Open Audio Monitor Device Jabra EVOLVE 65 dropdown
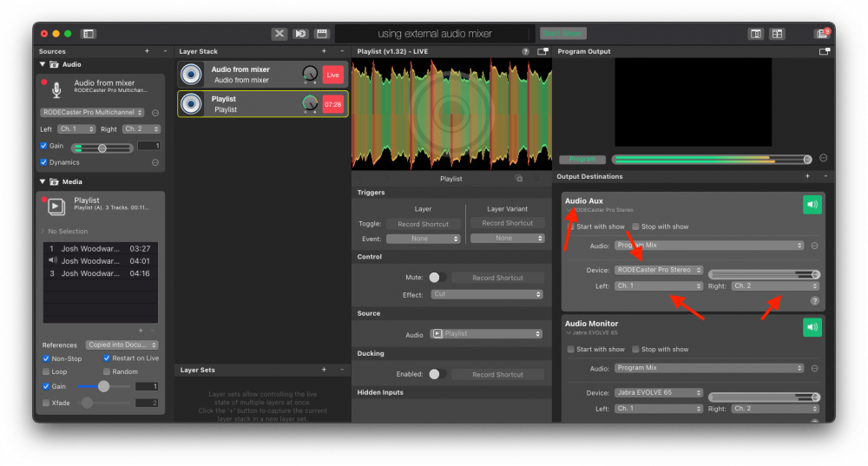This screenshot has height=466, width=868. tap(659, 392)
